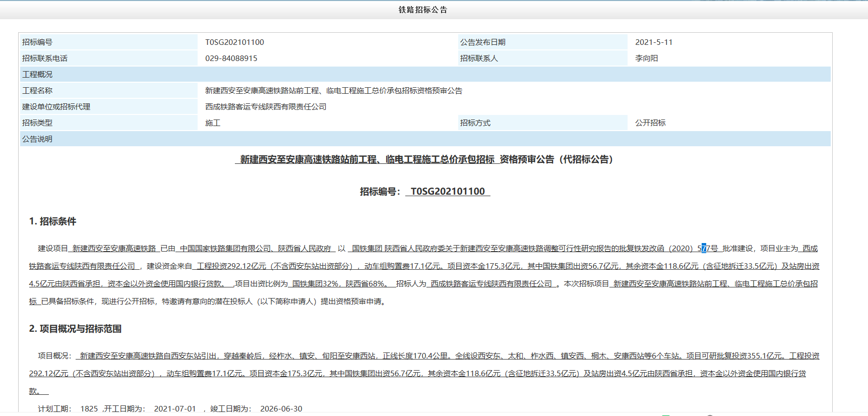
Task: Click the project name value in 工程名称 row
Action: point(333,91)
